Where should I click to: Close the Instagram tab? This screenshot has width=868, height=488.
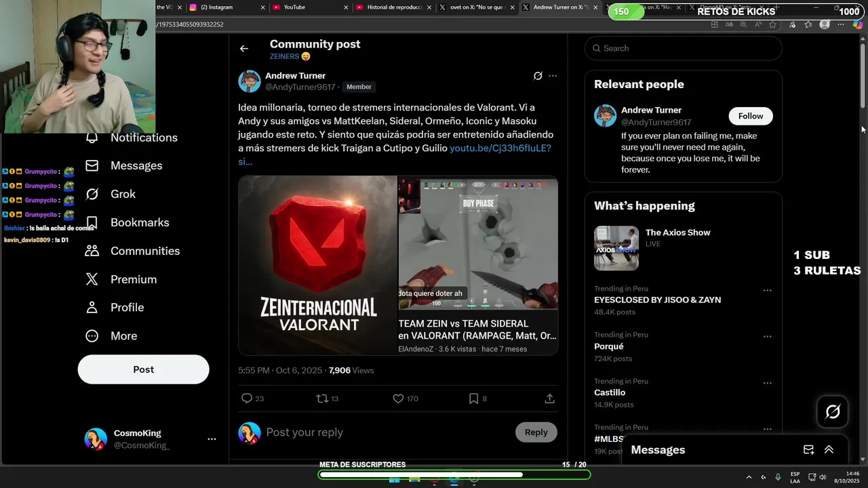[263, 7]
